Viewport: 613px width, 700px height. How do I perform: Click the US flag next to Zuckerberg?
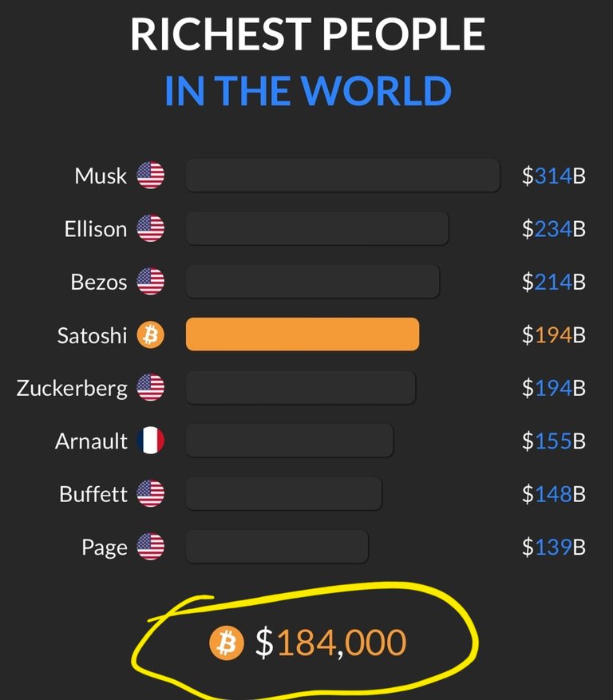tap(151, 387)
